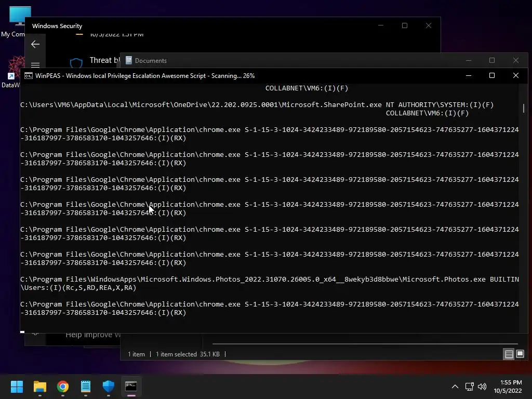This screenshot has width=532, height=399.
Task: Minimize the Documents window
Action: pos(469,60)
